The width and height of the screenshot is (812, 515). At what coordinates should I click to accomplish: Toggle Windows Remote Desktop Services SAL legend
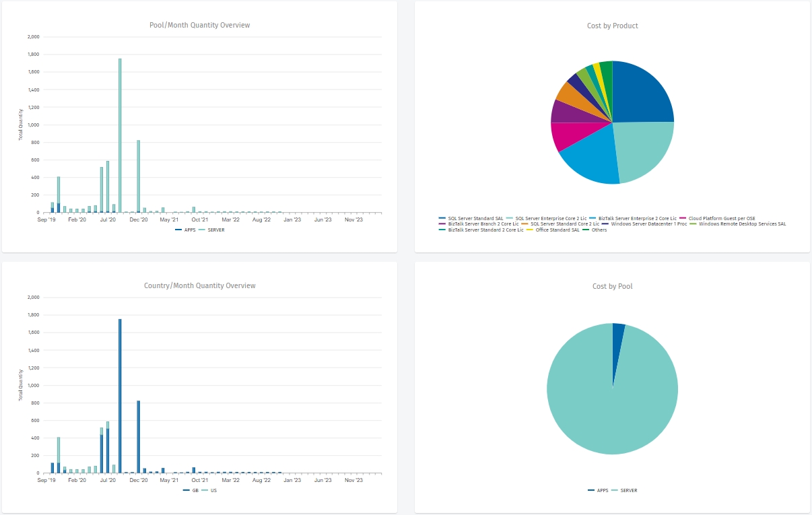click(742, 224)
